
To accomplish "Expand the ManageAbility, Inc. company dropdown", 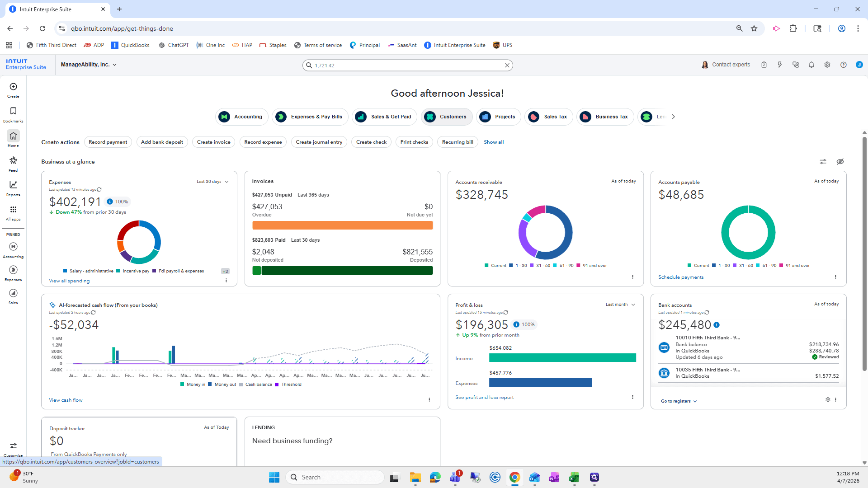I will point(89,65).
